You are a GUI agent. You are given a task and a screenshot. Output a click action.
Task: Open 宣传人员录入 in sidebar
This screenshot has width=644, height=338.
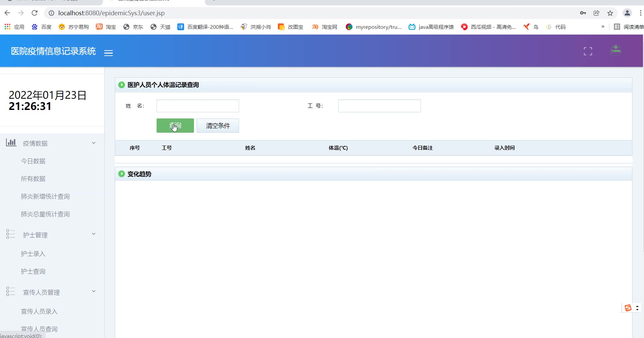(x=39, y=312)
